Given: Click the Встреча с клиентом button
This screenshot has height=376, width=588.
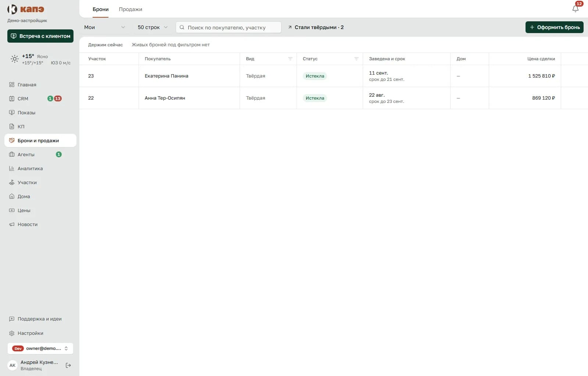Looking at the screenshot, I should pos(40,36).
